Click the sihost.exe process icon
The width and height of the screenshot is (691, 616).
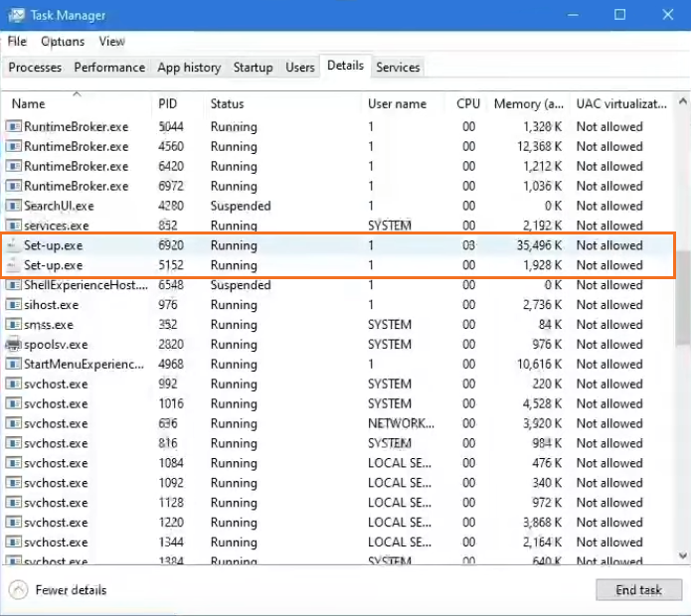pos(13,305)
